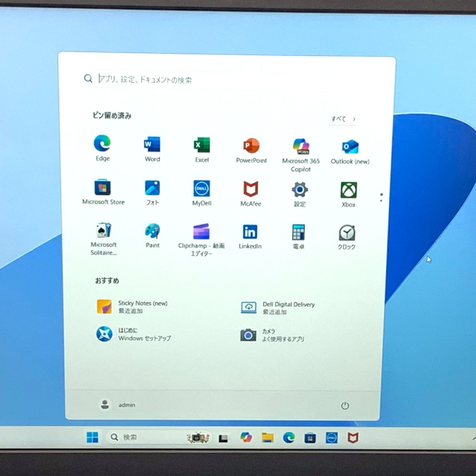Open Microsoft Store from the taskbar
The image size is (476, 476).
[310, 438]
